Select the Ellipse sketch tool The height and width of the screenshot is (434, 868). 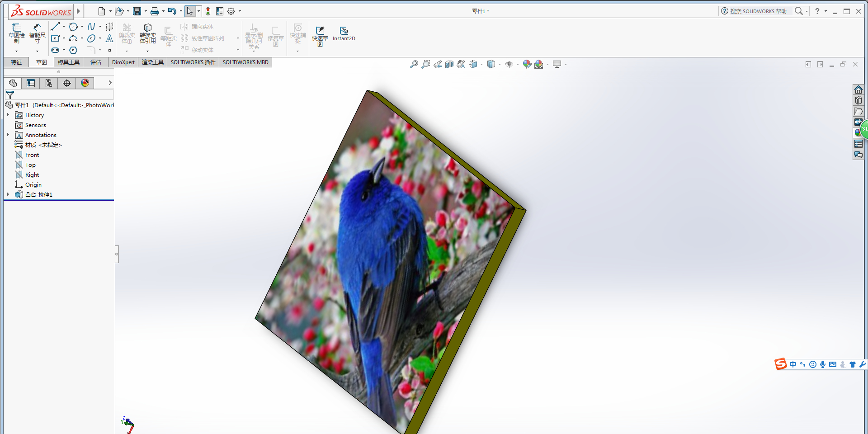point(91,38)
